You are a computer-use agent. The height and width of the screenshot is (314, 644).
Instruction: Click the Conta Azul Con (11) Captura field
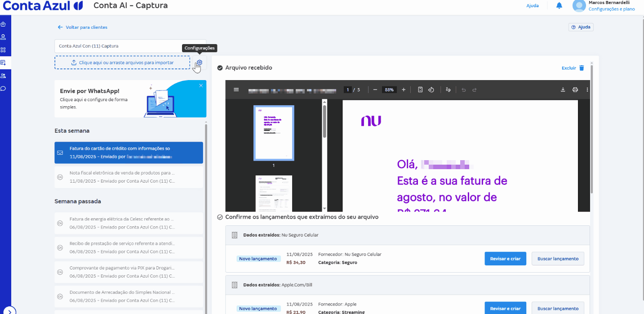pos(130,46)
